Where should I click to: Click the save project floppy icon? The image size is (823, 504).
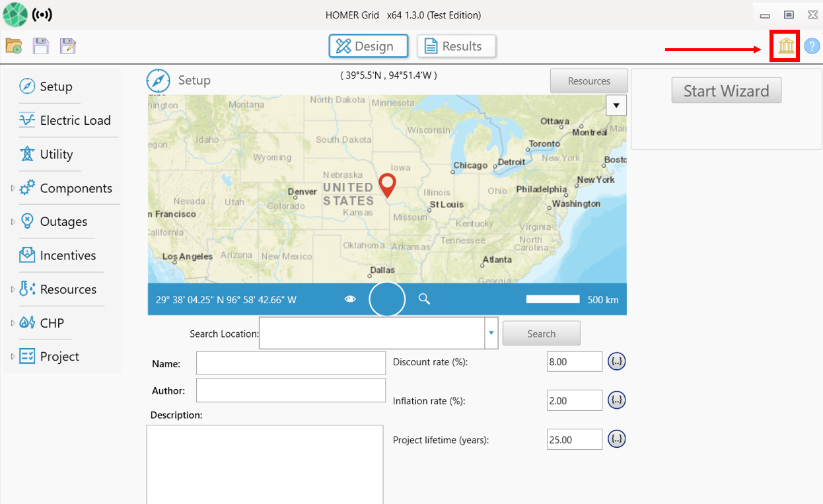pyautogui.click(x=41, y=46)
